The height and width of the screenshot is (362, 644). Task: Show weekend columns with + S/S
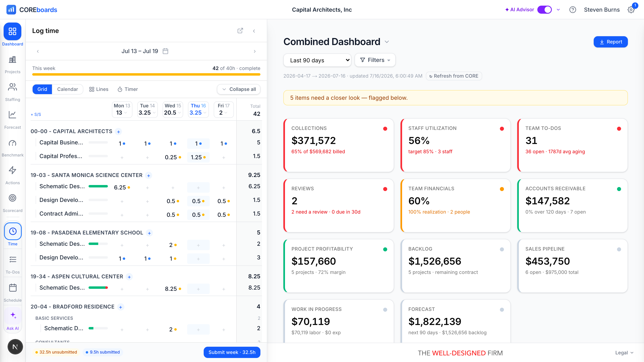point(36,114)
